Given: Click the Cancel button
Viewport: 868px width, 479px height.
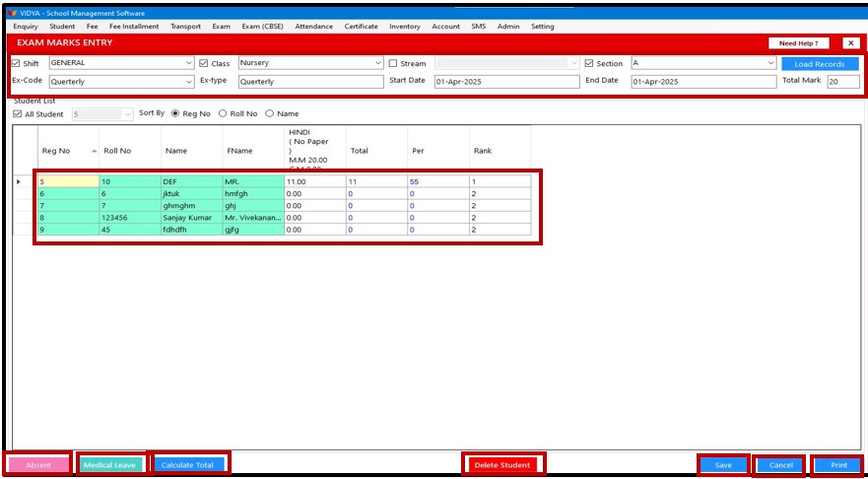Looking at the screenshot, I should [781, 465].
